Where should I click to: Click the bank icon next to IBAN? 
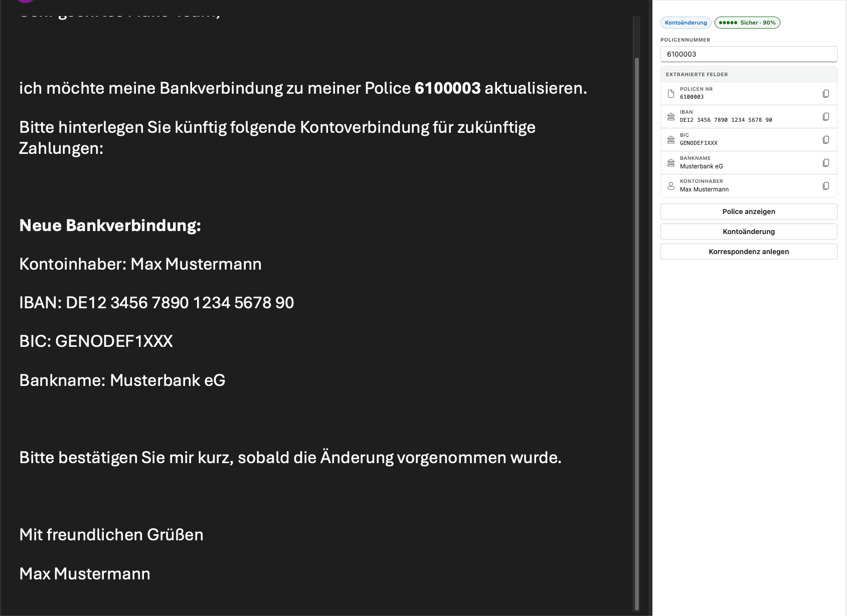671,116
